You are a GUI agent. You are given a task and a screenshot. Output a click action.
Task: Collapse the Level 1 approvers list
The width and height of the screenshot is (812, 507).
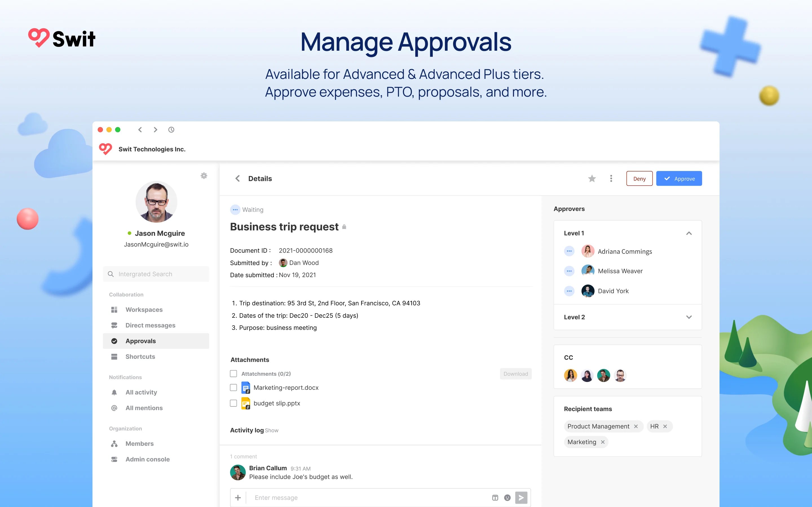(690, 233)
